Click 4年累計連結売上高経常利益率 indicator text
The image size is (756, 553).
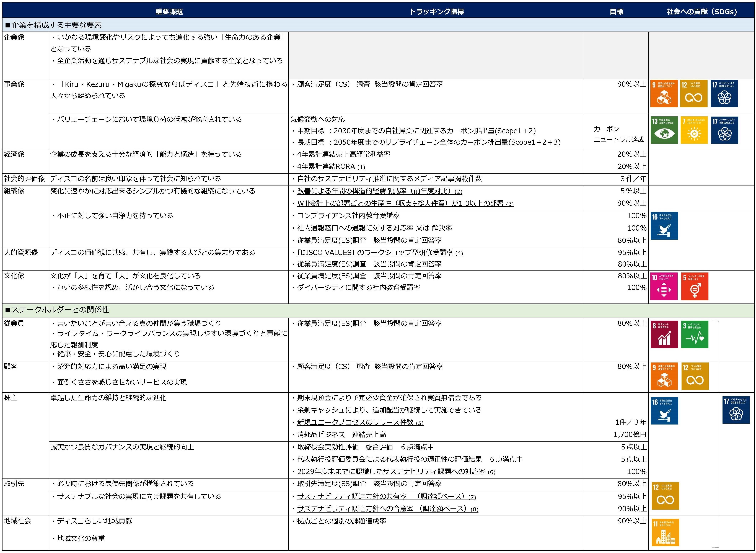tap(344, 154)
